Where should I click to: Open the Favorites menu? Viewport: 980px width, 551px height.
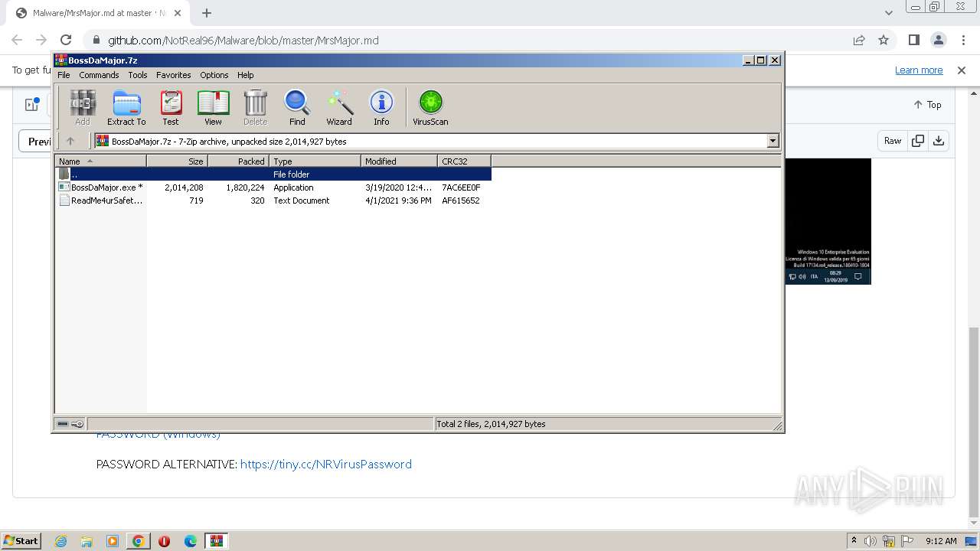click(x=174, y=75)
